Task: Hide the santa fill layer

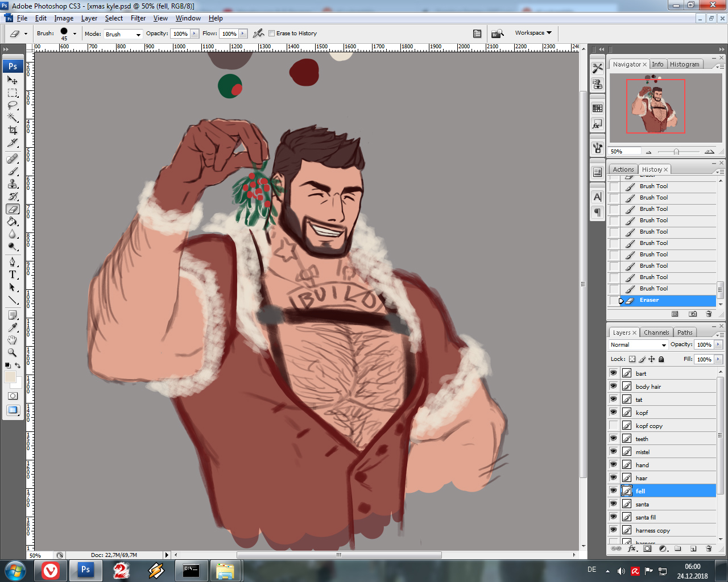Action: 613,517
